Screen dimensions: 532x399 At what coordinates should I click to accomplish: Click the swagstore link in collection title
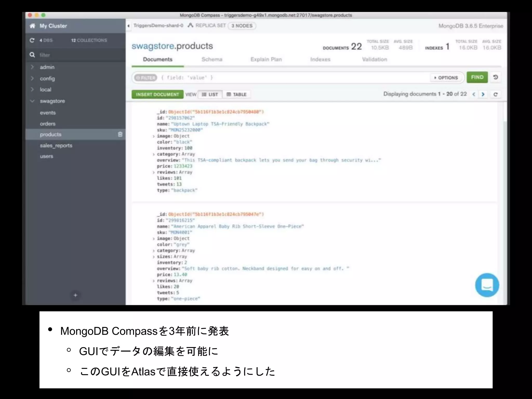[153, 46]
